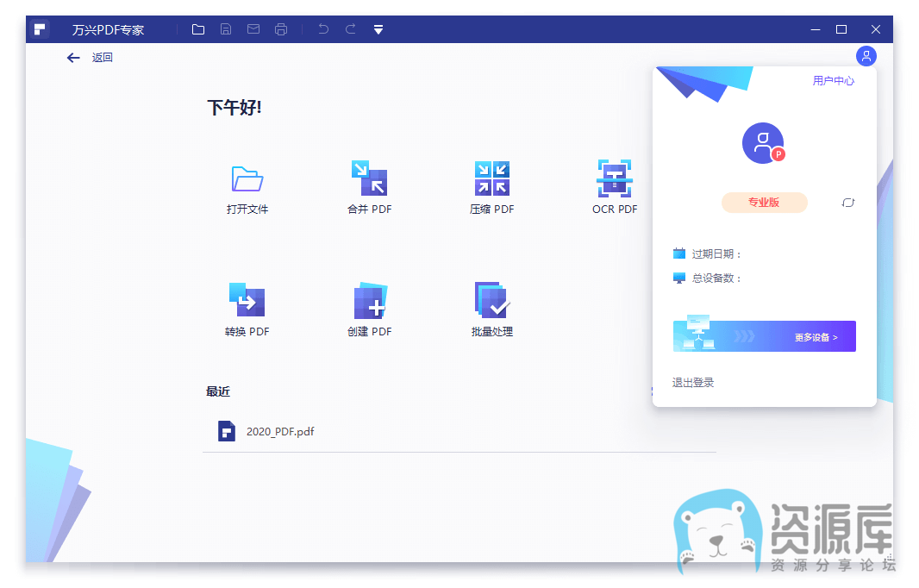Expand the quick access toolbar dropdown
This screenshot has height=588, width=919.
tap(378, 29)
